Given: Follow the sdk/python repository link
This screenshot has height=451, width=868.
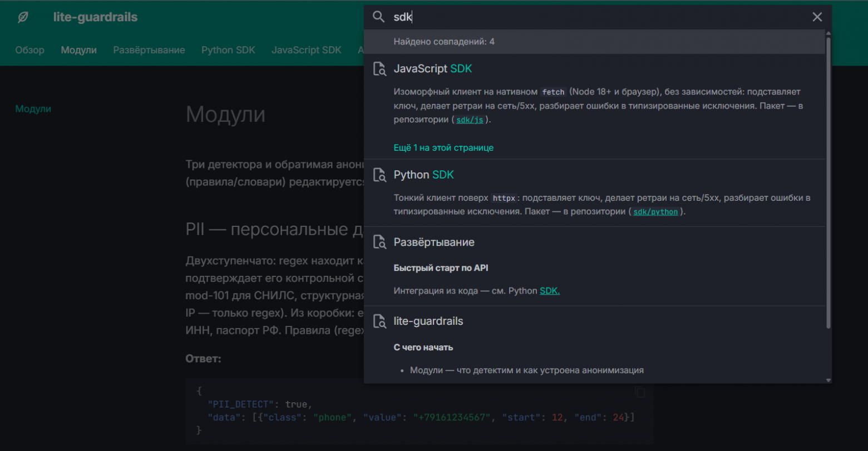Looking at the screenshot, I should coord(655,212).
